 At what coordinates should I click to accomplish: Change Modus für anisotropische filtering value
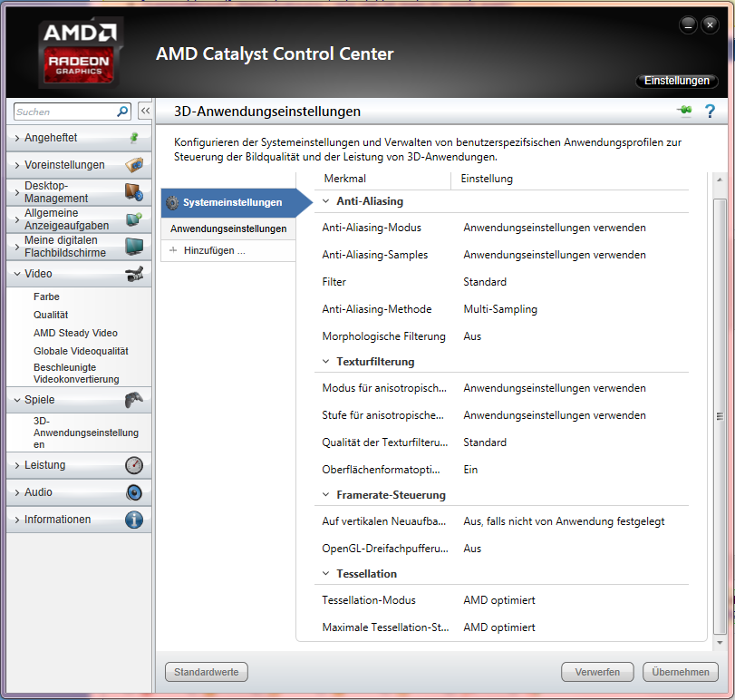[555, 388]
